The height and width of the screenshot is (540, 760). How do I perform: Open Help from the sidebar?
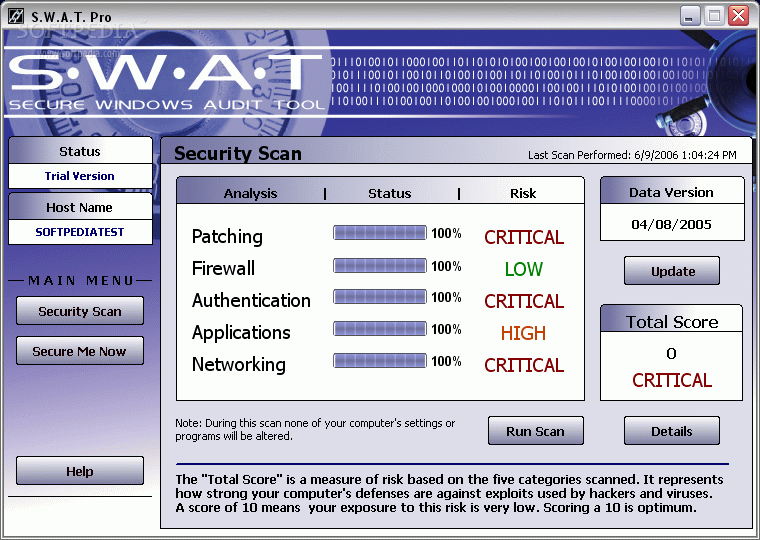80,471
